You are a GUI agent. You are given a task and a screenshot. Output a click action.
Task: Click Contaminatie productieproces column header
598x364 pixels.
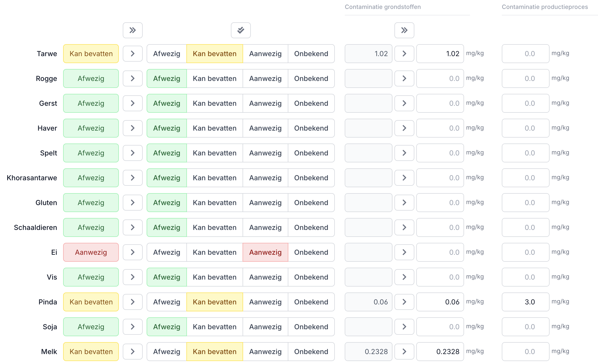(x=545, y=7)
